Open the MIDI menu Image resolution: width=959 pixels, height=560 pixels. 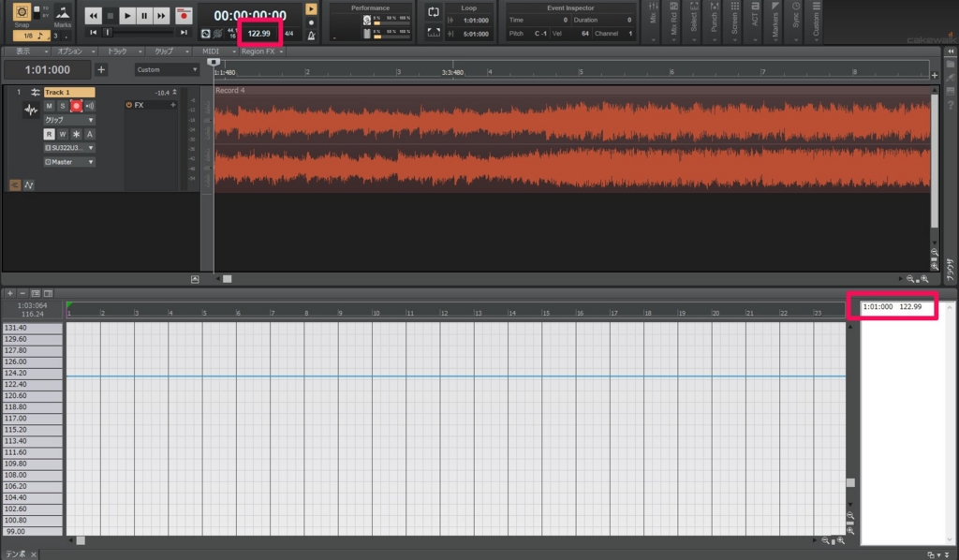pos(214,51)
